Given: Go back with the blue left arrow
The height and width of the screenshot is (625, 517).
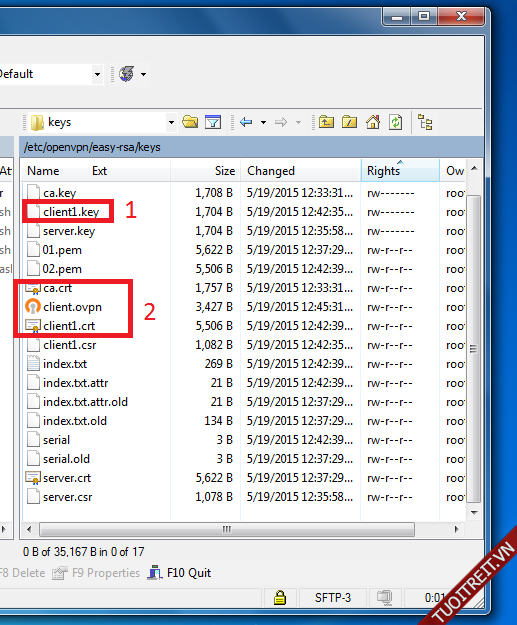Looking at the screenshot, I should tap(246, 122).
